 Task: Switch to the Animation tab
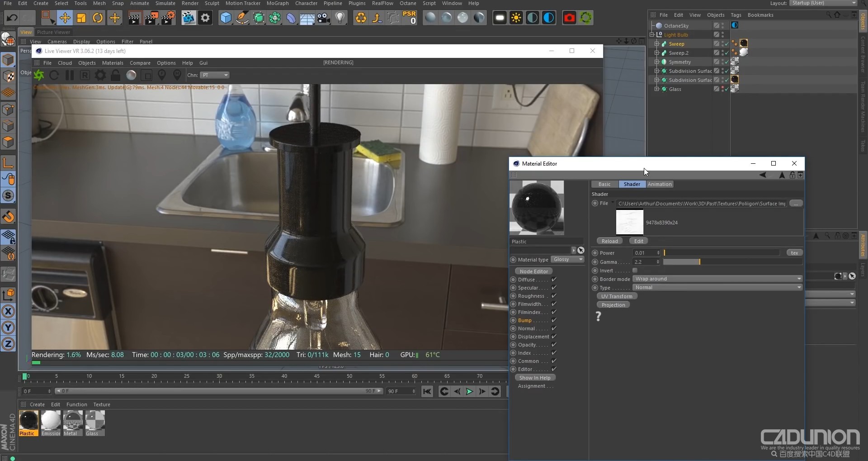pos(660,184)
